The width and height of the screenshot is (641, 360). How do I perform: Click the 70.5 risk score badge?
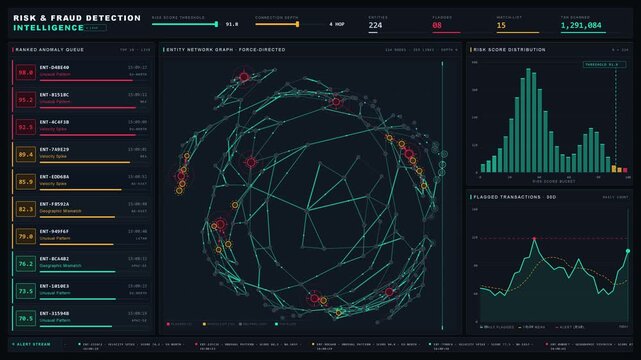[26, 319]
